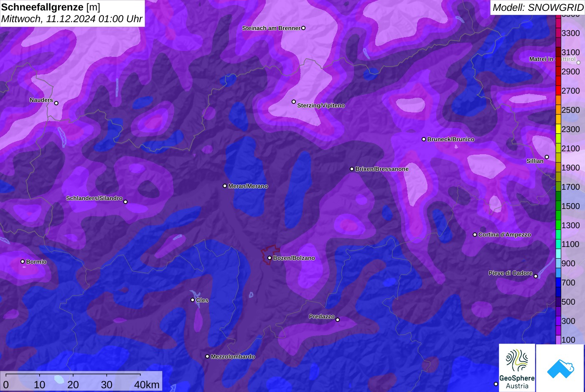Click the Steinach am Brenner location marker
This screenshot has height=392, width=585.
pos(303,28)
